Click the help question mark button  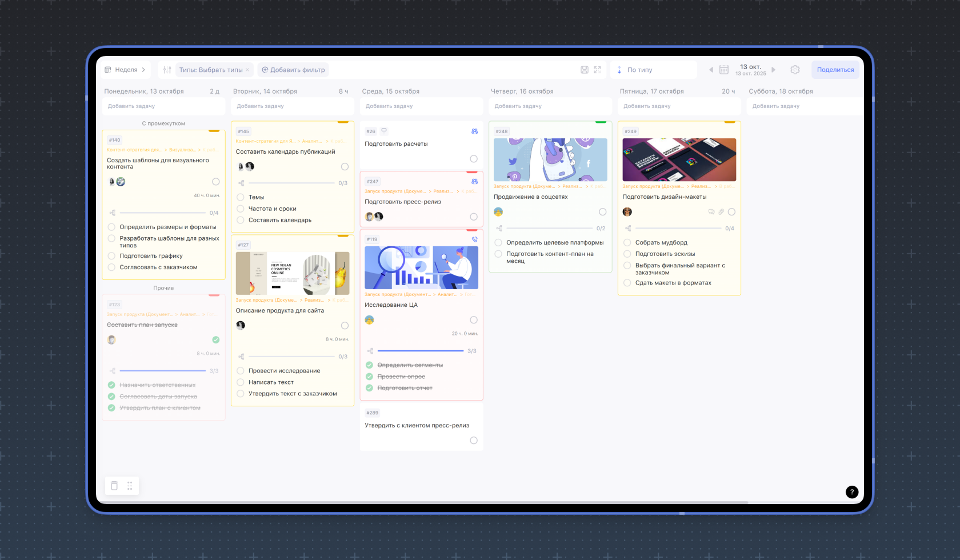tap(851, 492)
